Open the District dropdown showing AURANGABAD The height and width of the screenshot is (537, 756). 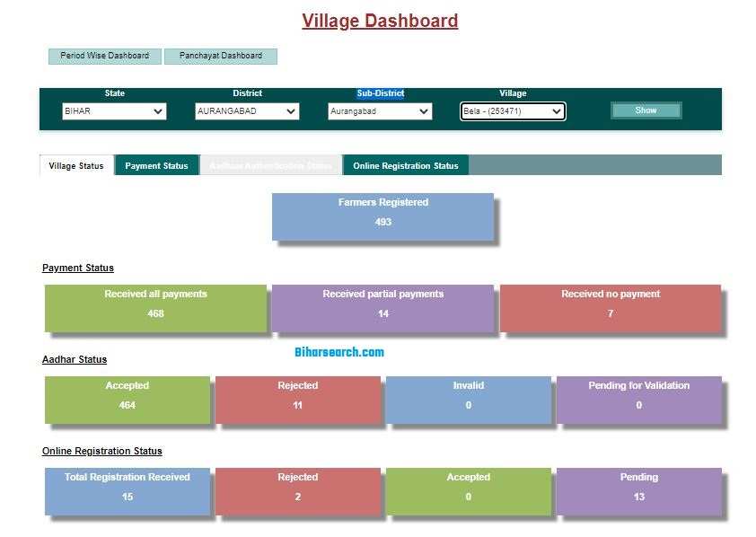[x=247, y=111]
